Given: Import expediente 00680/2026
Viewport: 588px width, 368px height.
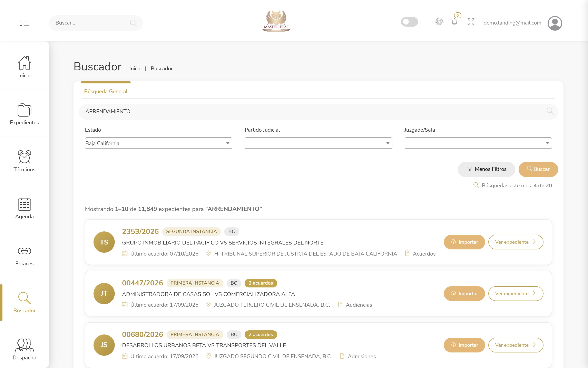Looking at the screenshot, I should [x=464, y=345].
